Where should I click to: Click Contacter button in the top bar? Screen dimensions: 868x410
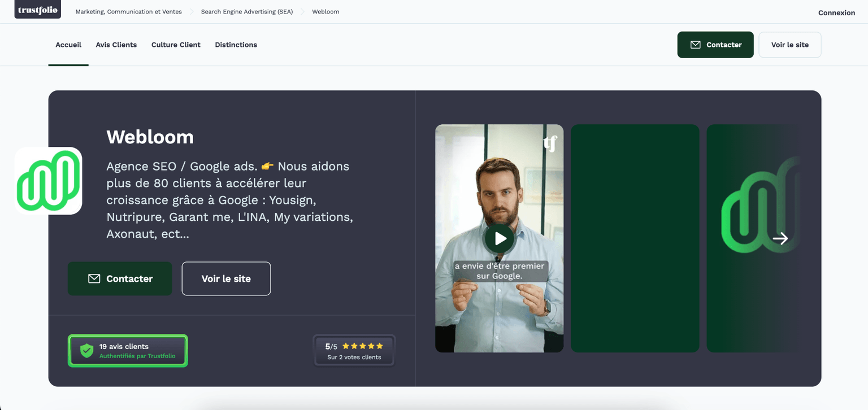[715, 45]
